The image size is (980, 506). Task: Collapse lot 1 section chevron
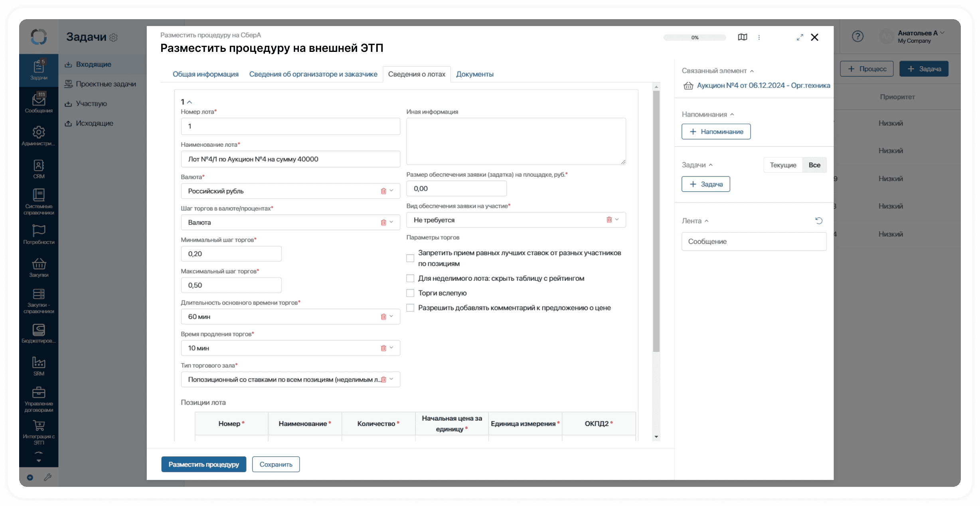[x=190, y=102]
